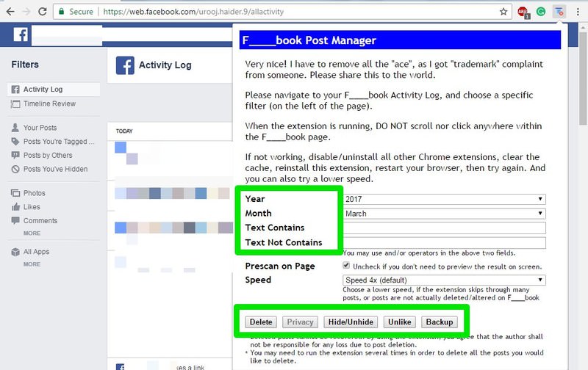588x370 pixels.
Task: Open the Month dropdown showing March
Action: (444, 214)
